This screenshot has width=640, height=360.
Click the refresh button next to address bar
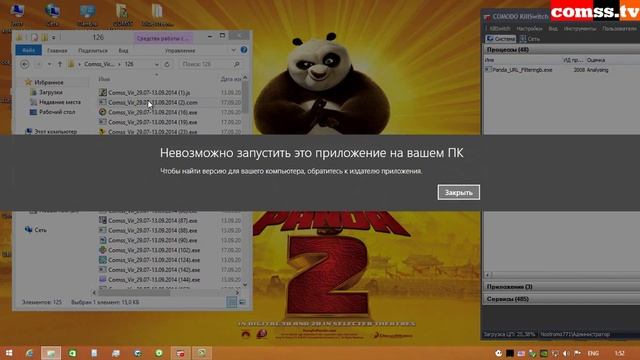[x=167, y=64]
